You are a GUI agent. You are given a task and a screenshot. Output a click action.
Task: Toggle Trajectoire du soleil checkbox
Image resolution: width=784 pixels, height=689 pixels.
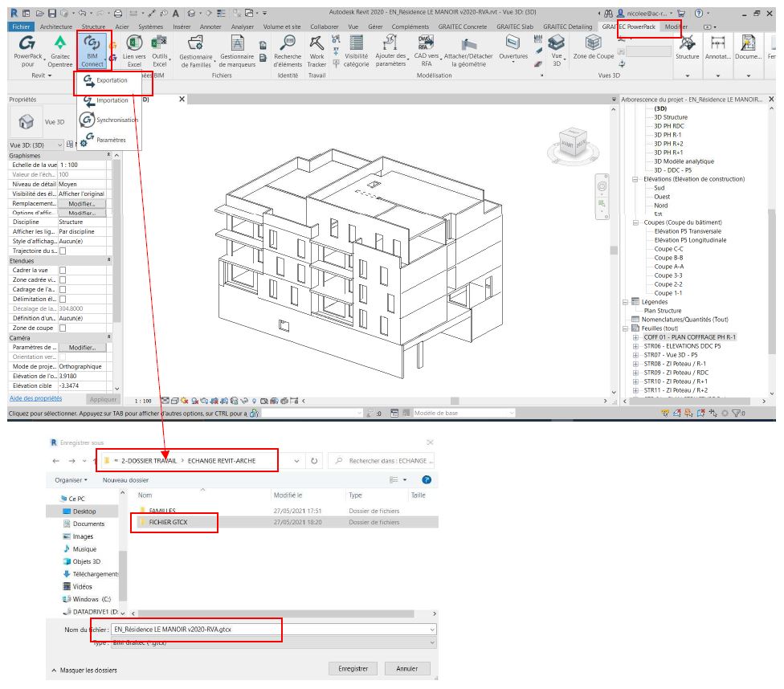pos(63,251)
